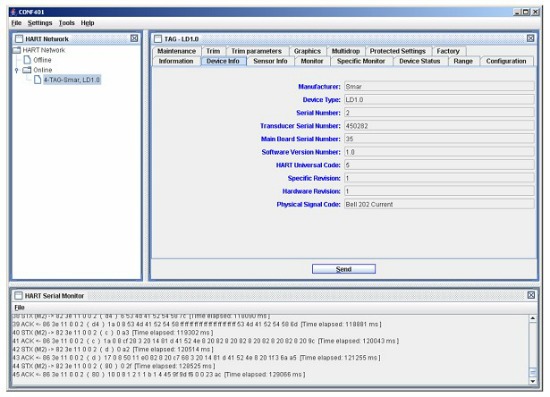The height and width of the screenshot is (397, 550).
Task: Maximize the CONF401 window
Action: click(x=526, y=12)
